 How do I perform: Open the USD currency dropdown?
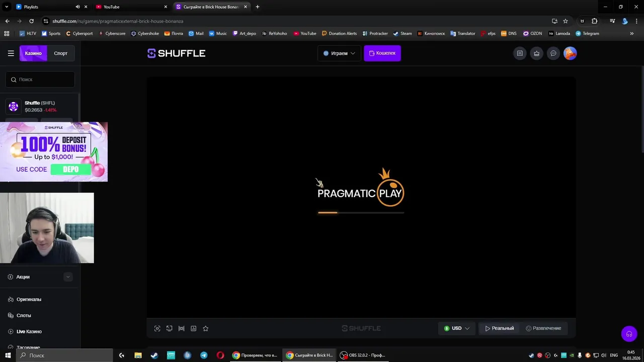coord(457,328)
